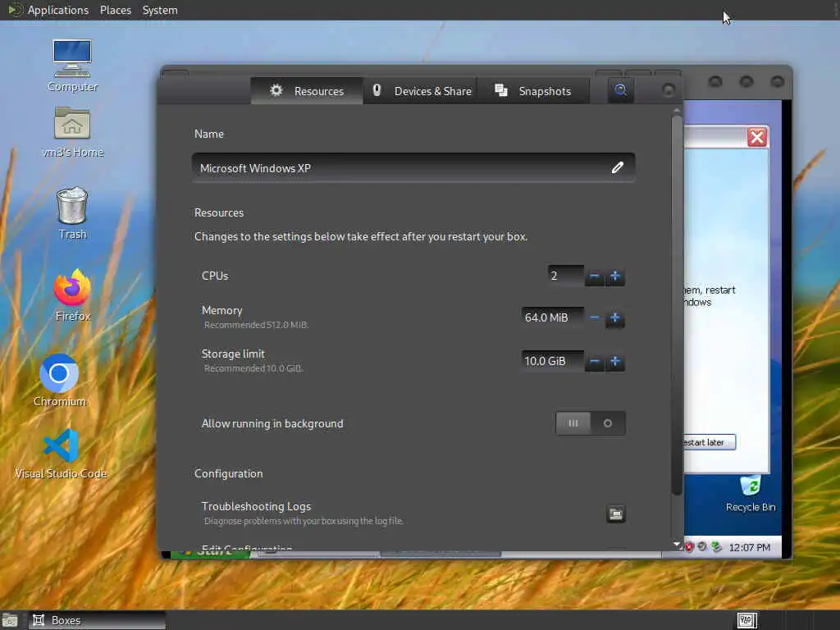This screenshot has width=840, height=630.
Task: Open the Troubleshooting Logs file button
Action: point(615,514)
